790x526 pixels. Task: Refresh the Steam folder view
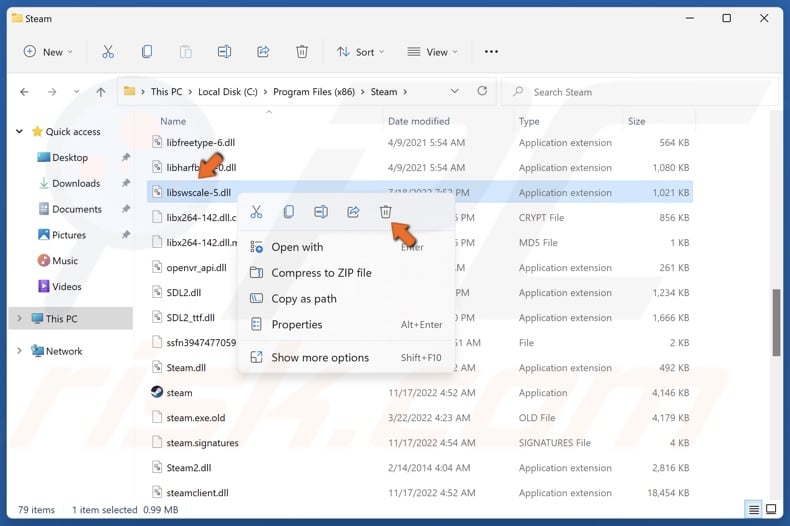click(x=482, y=91)
